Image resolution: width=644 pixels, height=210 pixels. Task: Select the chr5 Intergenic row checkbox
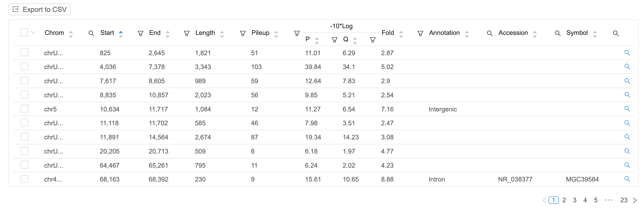tap(25, 109)
